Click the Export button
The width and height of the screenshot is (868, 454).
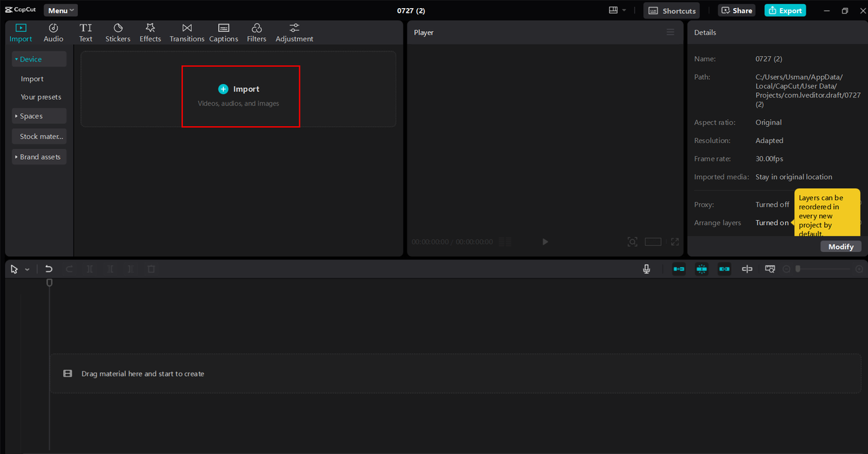[x=785, y=10]
